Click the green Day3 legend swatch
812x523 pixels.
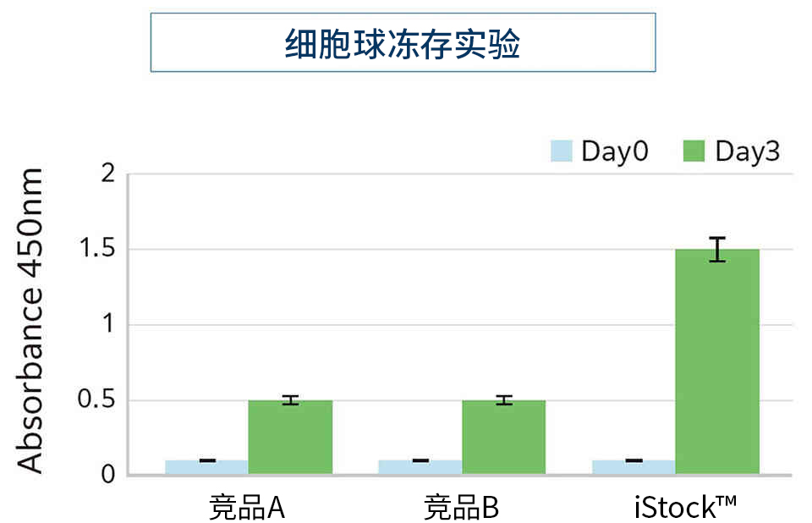(x=693, y=151)
